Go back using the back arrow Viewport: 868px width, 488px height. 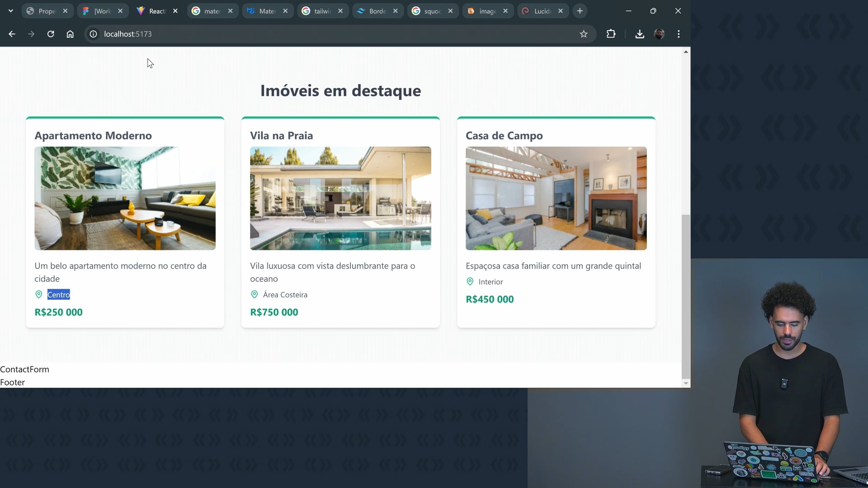pos(12,34)
